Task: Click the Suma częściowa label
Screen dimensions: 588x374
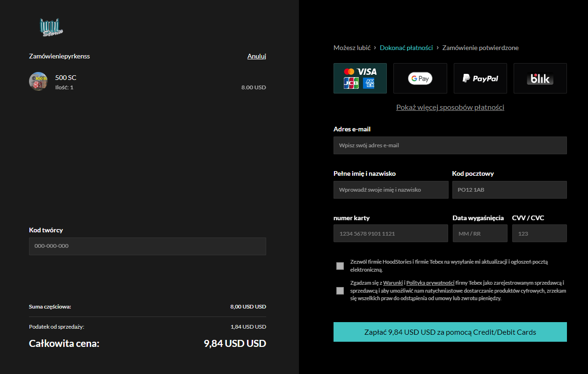Action: 50,307
